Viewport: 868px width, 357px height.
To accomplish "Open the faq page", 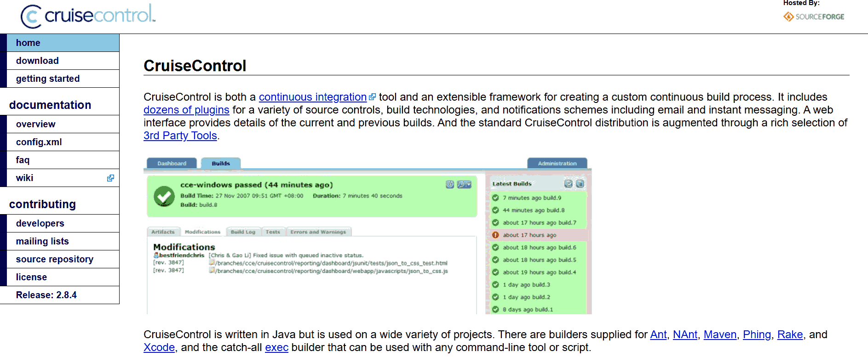I will tap(23, 160).
